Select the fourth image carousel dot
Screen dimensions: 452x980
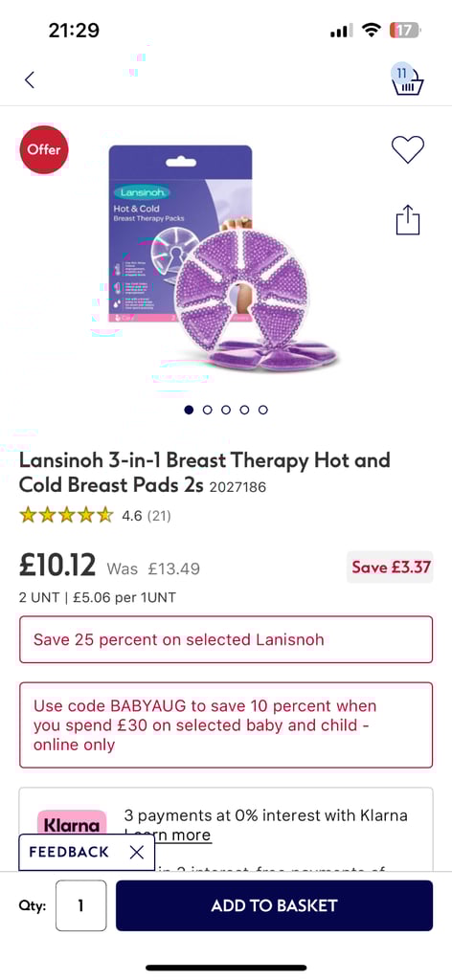pos(244,410)
